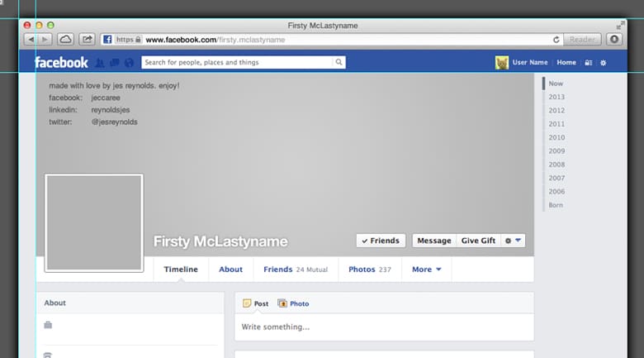This screenshot has height=358, width=644.
Task: Open the account settings gear in header
Action: tap(603, 63)
